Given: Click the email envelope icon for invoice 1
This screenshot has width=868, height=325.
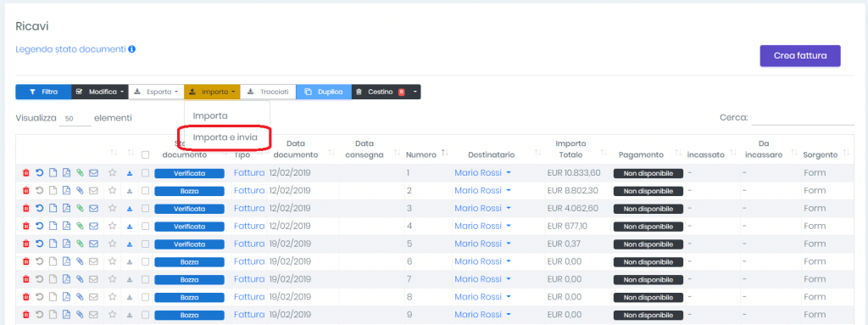Looking at the screenshot, I should 93,173.
